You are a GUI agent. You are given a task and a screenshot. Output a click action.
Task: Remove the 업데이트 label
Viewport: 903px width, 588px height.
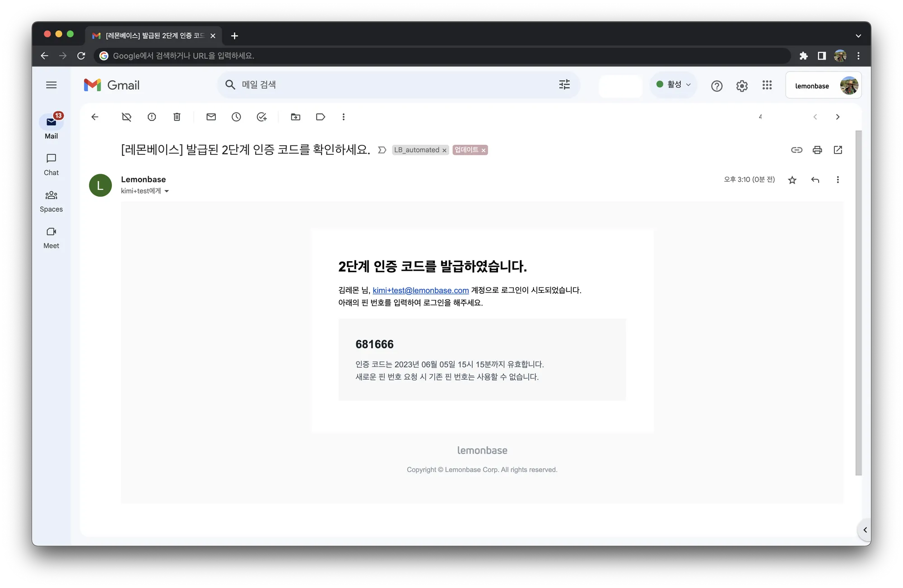click(483, 150)
